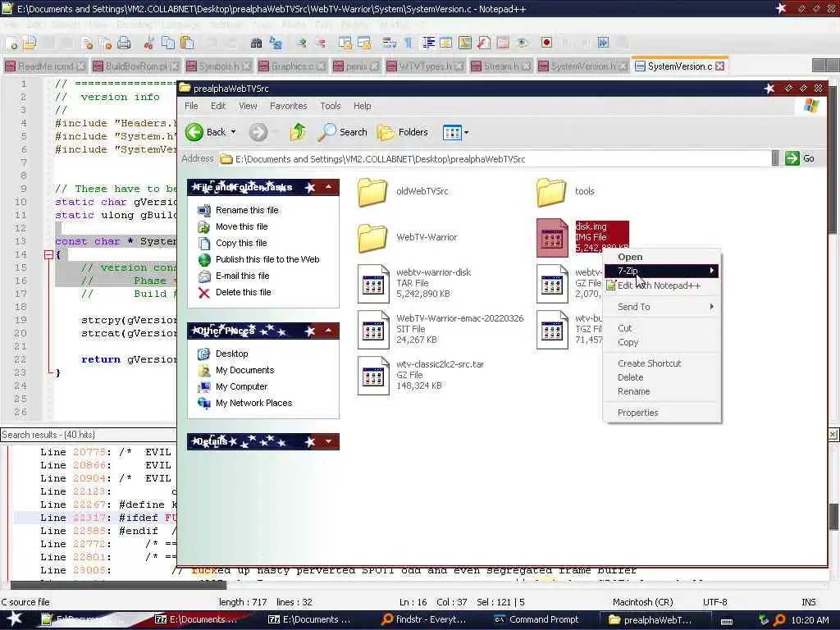Click the New file icon in Notepad++ toolbar
Image resolution: width=840 pixels, height=630 pixels.
pyautogui.click(x=11, y=43)
